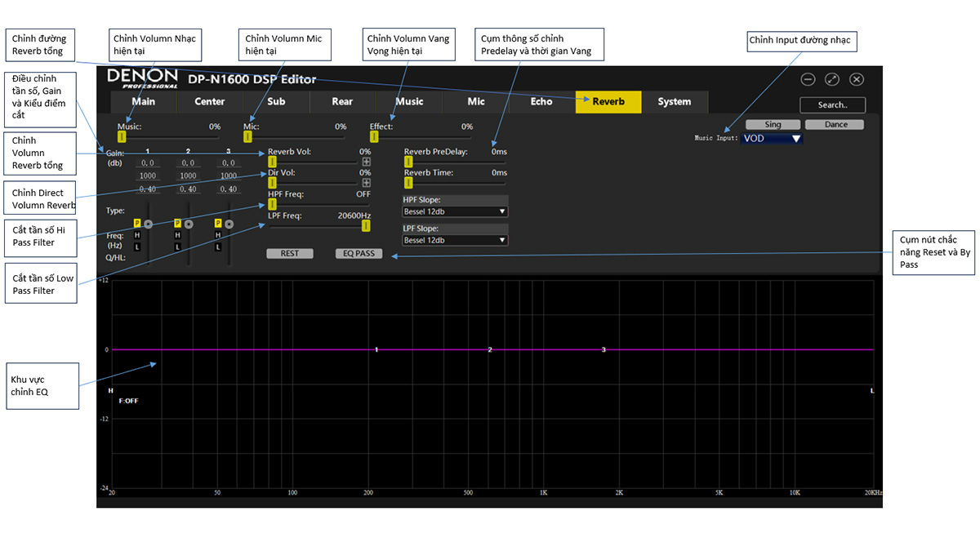The height and width of the screenshot is (560, 980).
Task: Select H type for EQ band 2
Action: click(x=177, y=235)
